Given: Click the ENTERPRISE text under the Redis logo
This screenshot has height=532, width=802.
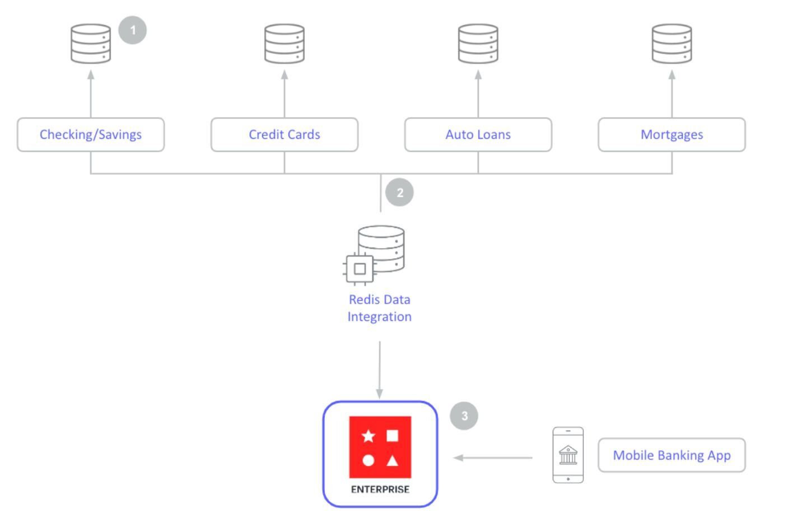Looking at the screenshot, I should tap(380, 488).
